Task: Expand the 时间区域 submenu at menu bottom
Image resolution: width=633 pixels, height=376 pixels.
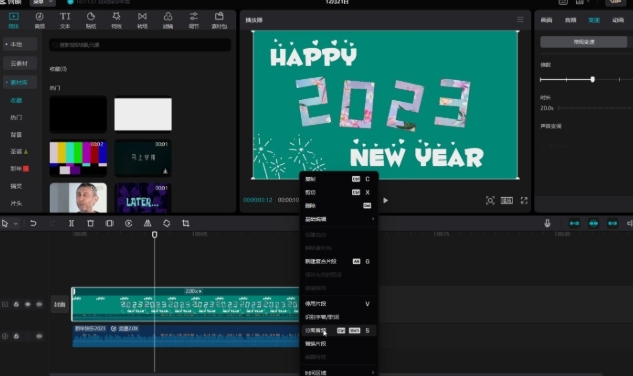Action: 339,372
